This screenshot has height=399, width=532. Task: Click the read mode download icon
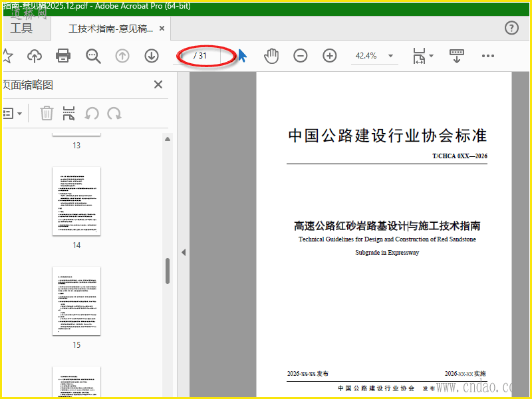(457, 56)
